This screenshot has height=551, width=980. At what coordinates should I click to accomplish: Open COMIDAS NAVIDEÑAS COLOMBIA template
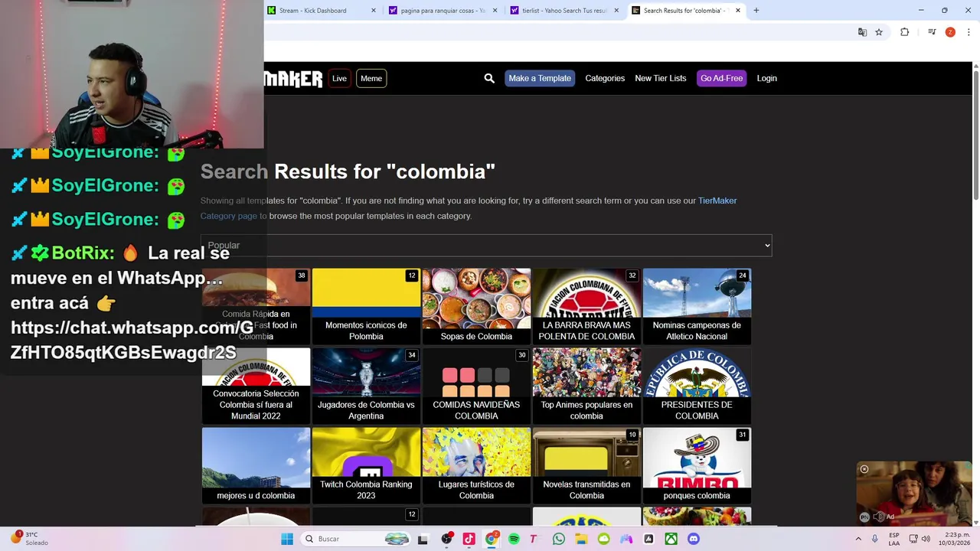click(x=476, y=386)
